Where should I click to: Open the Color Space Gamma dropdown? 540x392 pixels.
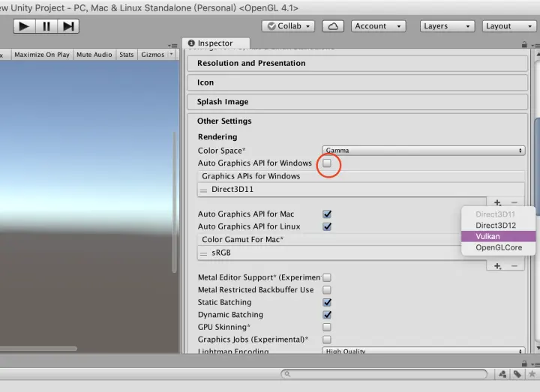(424, 151)
